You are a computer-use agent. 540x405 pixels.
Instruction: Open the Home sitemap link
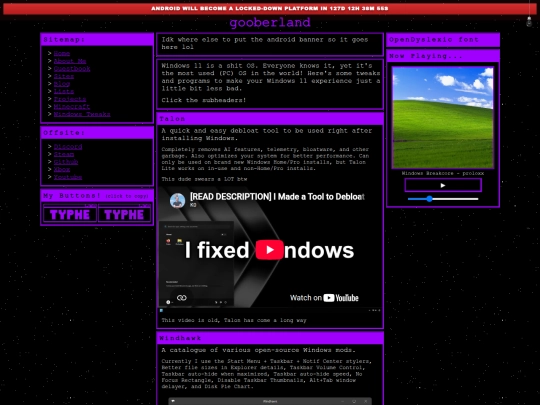[62, 53]
